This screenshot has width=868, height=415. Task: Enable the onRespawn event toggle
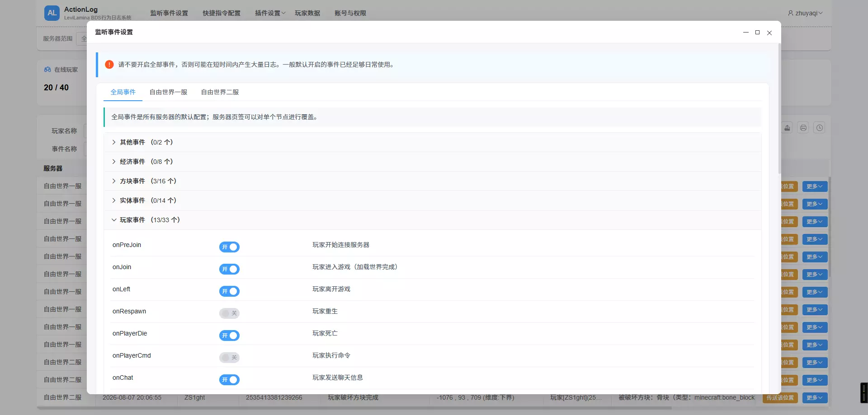[229, 313]
